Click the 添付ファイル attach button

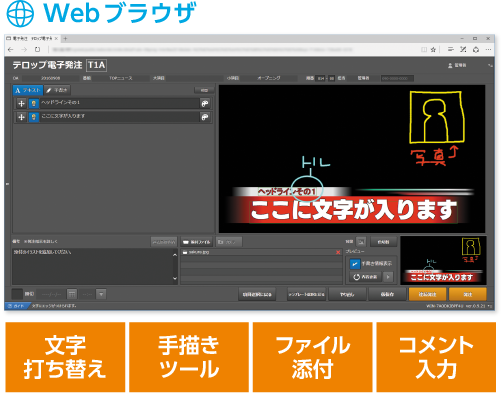coord(197,242)
